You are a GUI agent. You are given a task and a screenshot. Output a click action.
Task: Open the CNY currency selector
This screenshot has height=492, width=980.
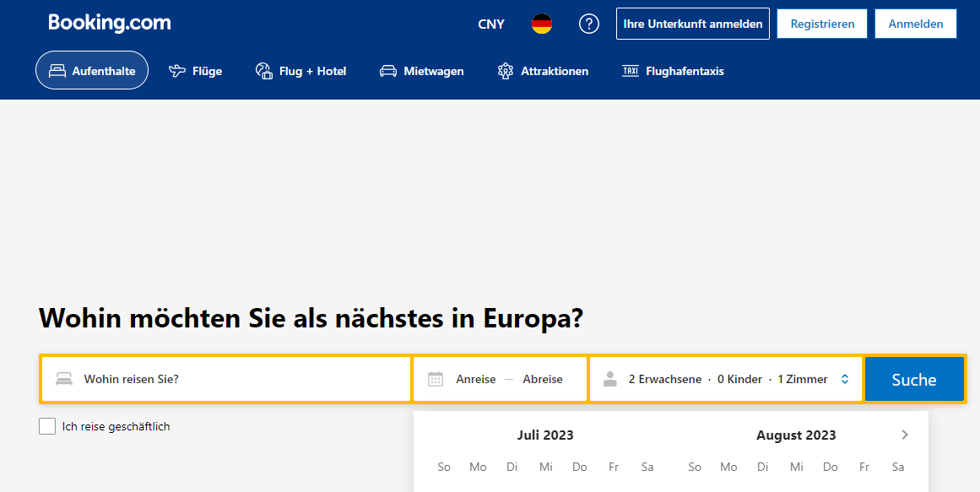pos(491,24)
